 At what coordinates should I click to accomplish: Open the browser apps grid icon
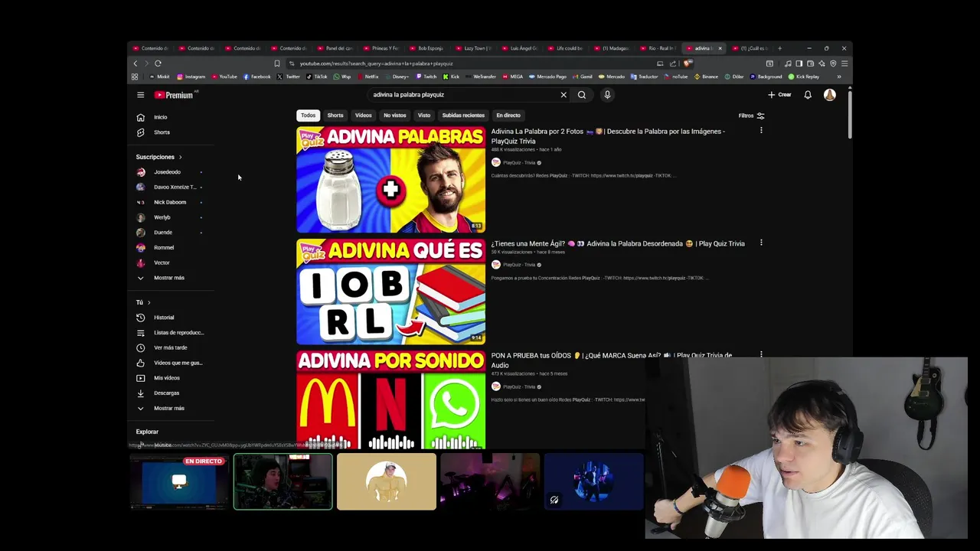(x=135, y=77)
